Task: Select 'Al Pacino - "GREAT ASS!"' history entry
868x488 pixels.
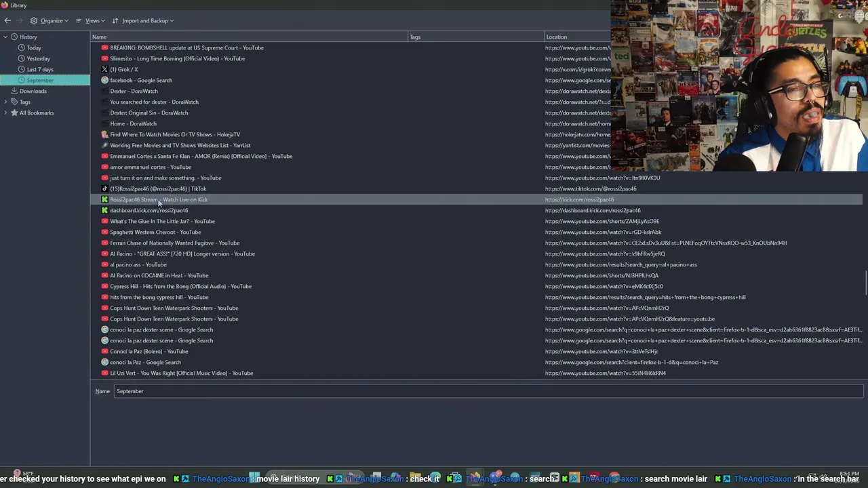Action: click(182, 253)
